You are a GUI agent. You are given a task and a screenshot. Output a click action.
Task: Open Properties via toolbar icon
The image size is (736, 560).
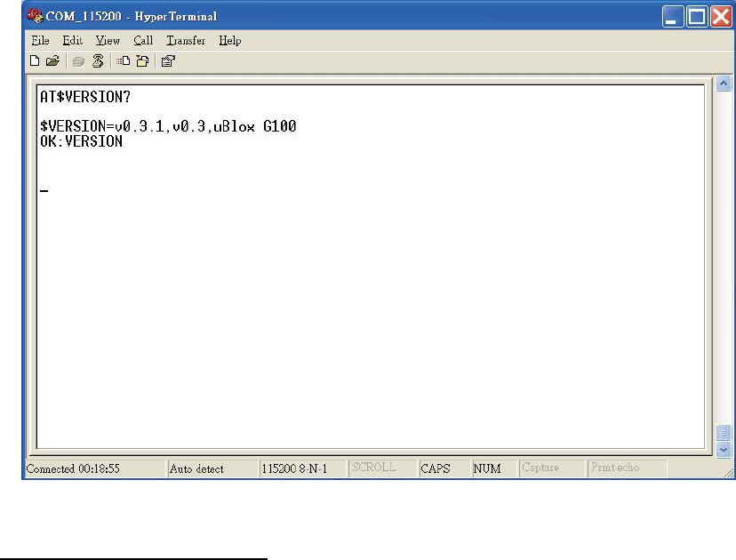pos(168,61)
